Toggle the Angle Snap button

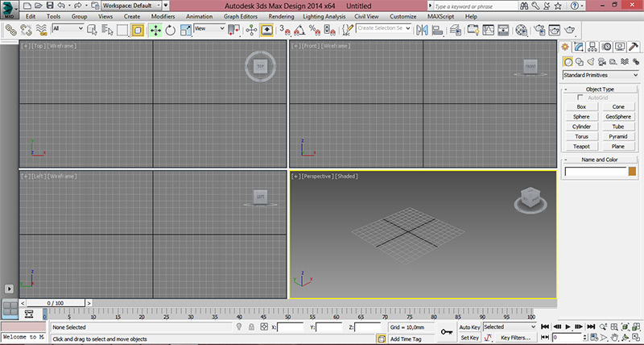[x=299, y=30]
